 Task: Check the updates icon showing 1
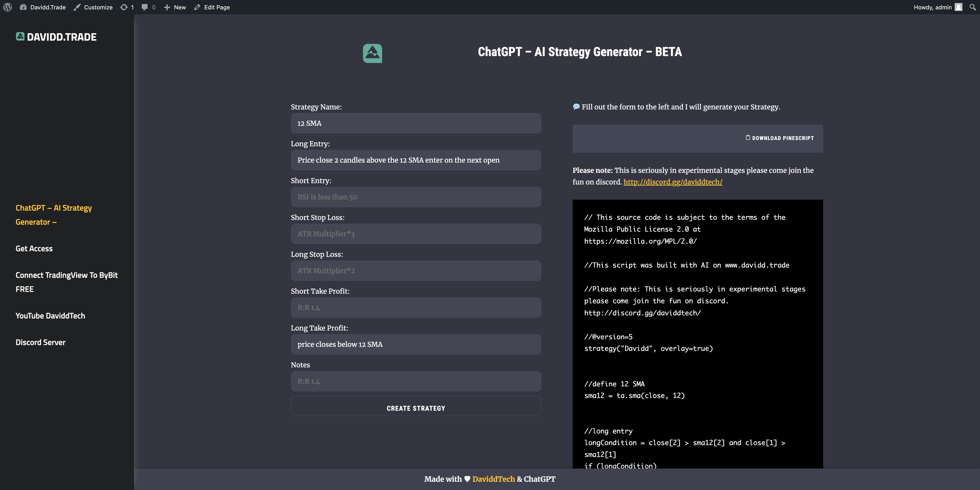[x=127, y=7]
